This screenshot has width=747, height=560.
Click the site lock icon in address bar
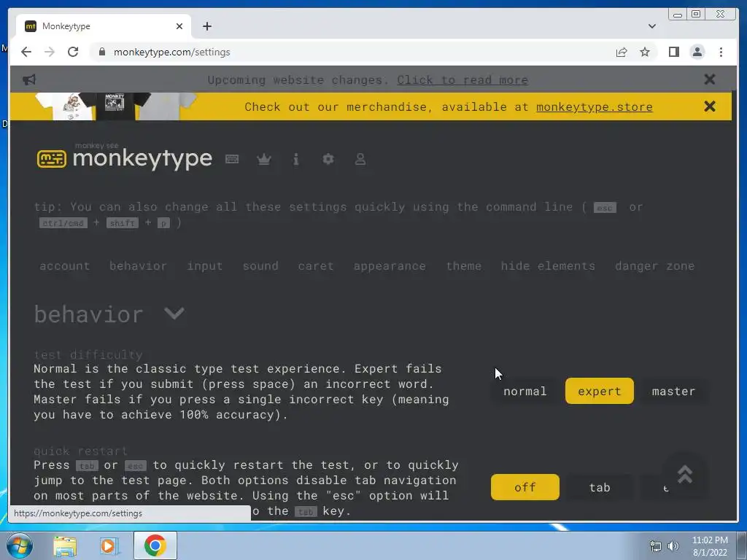pyautogui.click(x=101, y=52)
